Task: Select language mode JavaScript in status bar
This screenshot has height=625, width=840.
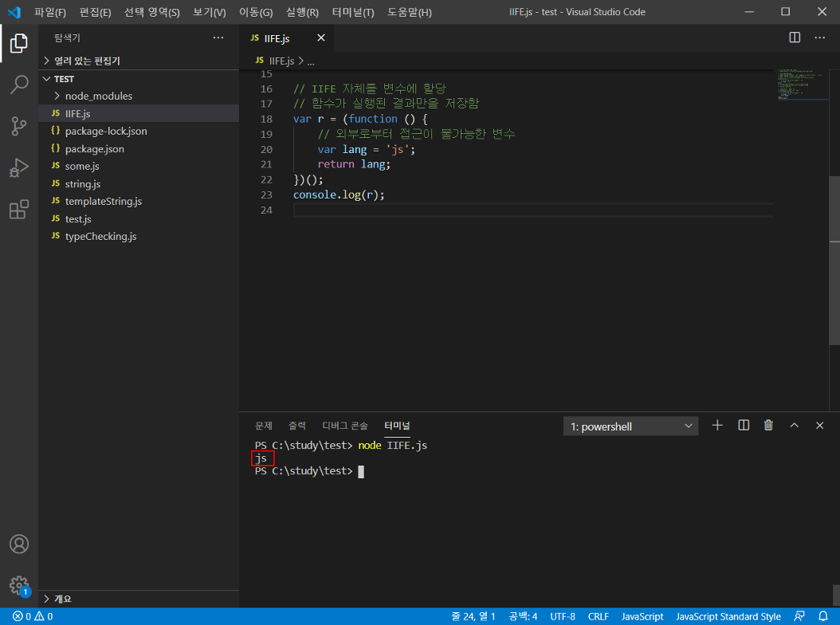Action: coord(642,616)
